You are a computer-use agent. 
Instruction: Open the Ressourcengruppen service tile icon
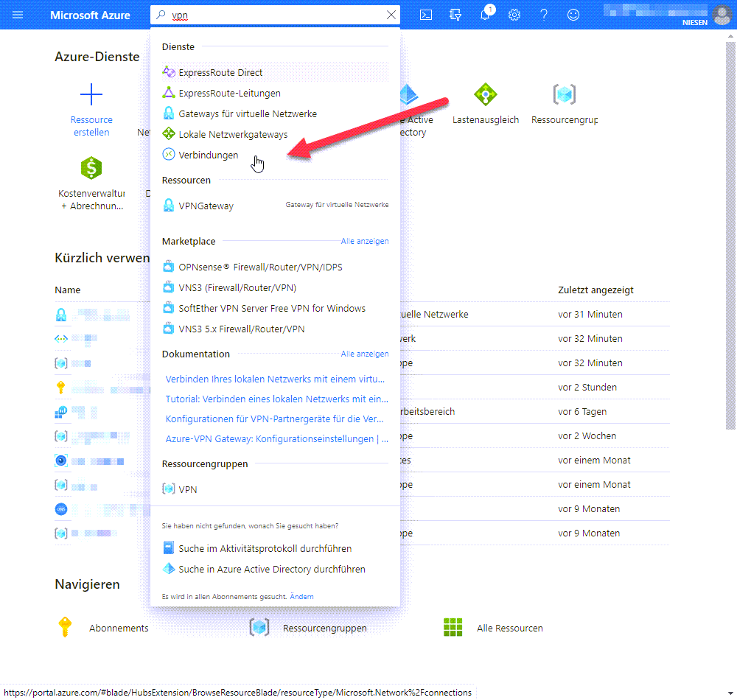point(564,94)
